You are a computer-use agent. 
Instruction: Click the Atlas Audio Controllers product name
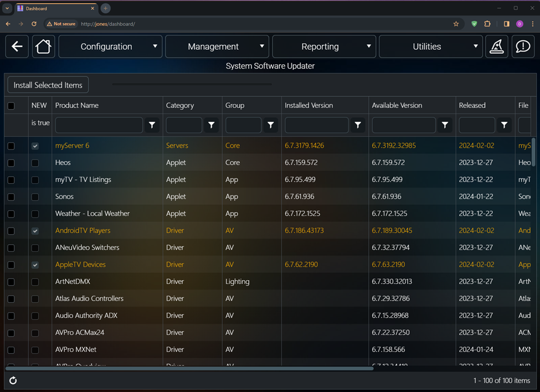click(x=89, y=298)
